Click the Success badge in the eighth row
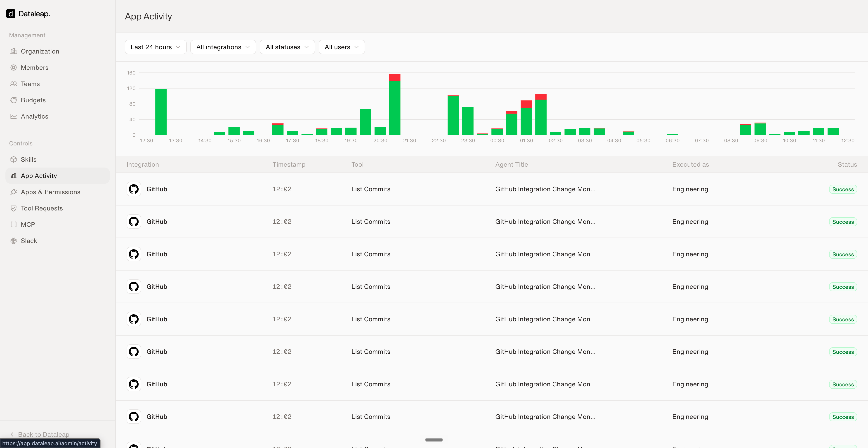The width and height of the screenshot is (868, 448). pyautogui.click(x=843, y=417)
